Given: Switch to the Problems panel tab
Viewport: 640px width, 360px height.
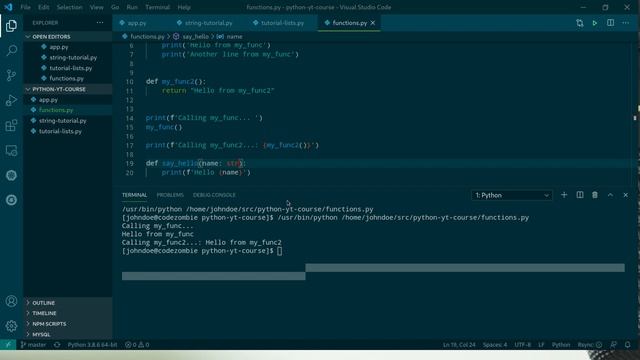Looking at the screenshot, I should pos(170,195).
